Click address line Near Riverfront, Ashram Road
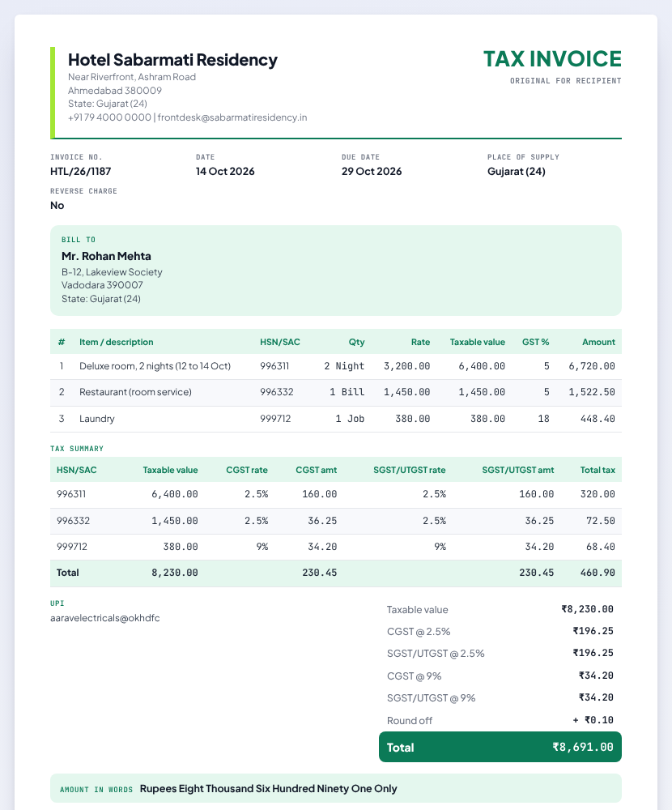Screen dimensions: 672x810 point(132,77)
